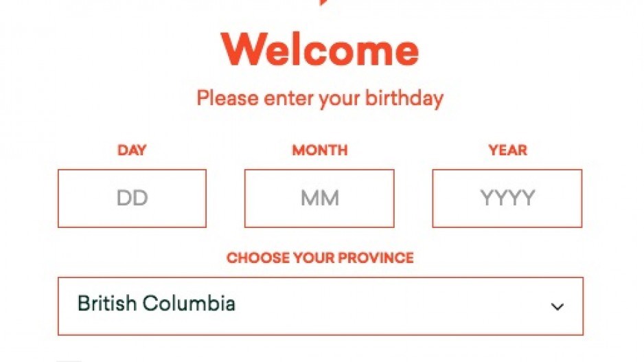Click the DD placeholder text
This screenshot has height=362, width=644.
click(x=132, y=198)
